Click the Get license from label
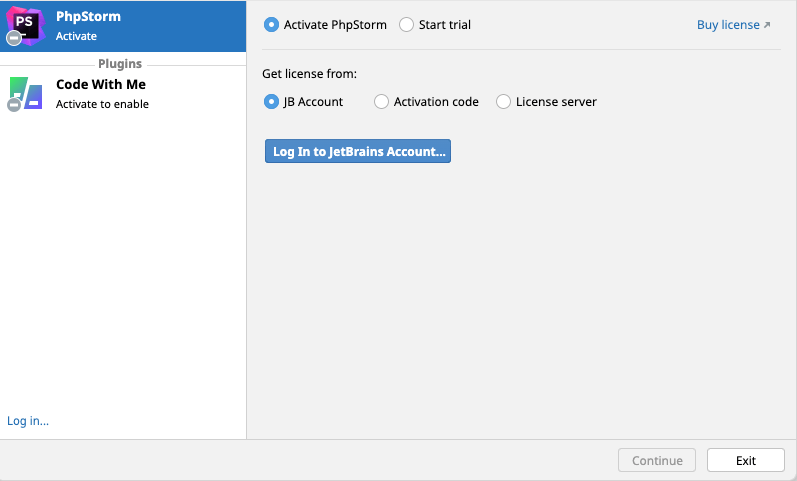The height and width of the screenshot is (481, 797). [310, 74]
